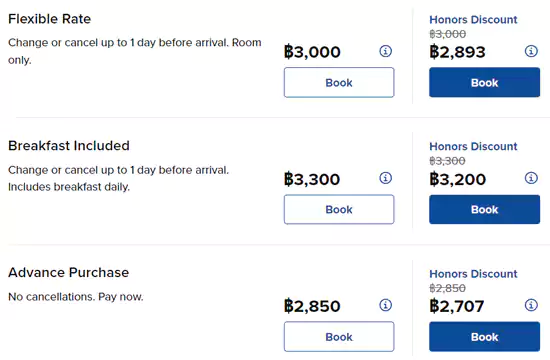
Task: Book the Flexible Rate at ฿3,000
Action: pos(339,82)
